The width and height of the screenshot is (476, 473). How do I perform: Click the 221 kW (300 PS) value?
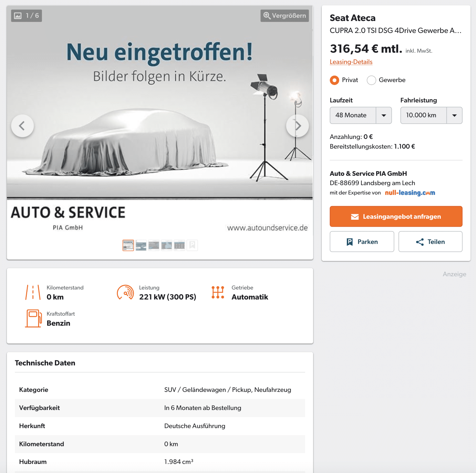pyautogui.click(x=168, y=297)
